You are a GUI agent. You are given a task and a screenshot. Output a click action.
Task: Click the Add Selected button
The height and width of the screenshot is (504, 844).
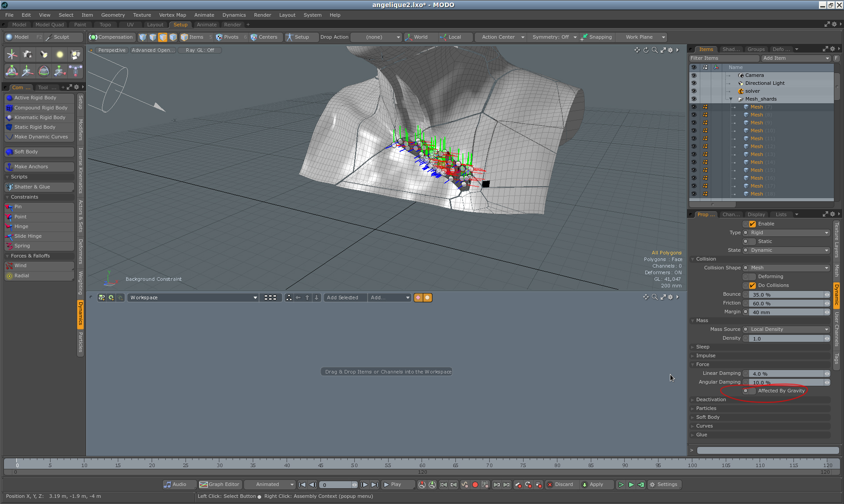tap(345, 297)
